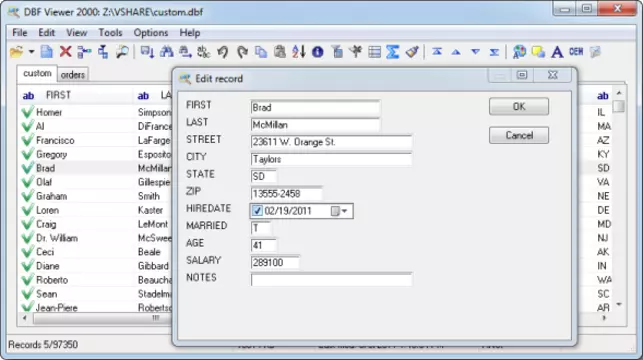Uncheck the HIREDATE checkbox
Viewport: 643px width, 360px height.
[257, 211]
